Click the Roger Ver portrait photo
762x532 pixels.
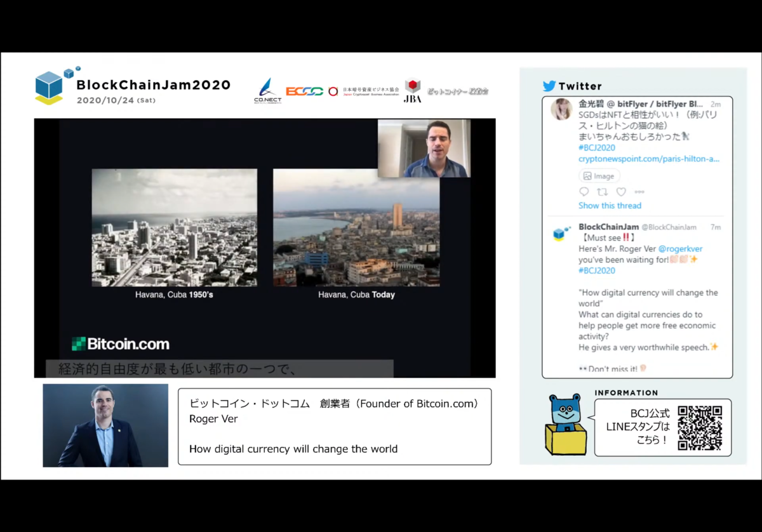tap(105, 425)
